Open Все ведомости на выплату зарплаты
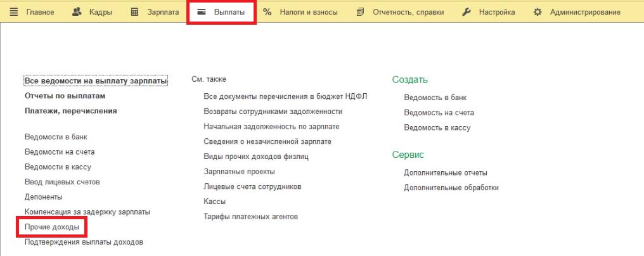The width and height of the screenshot is (644, 256). click(x=96, y=81)
